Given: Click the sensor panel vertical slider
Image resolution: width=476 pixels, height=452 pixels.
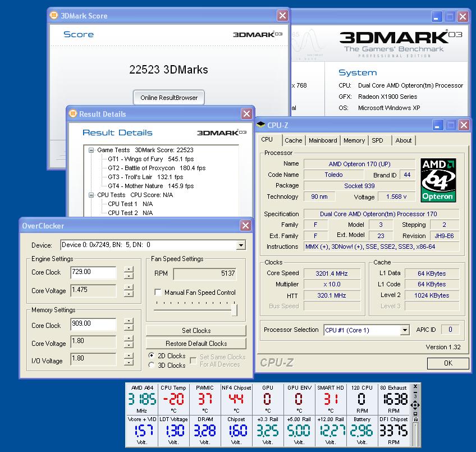Looking at the screenshot, I should tap(415, 435).
